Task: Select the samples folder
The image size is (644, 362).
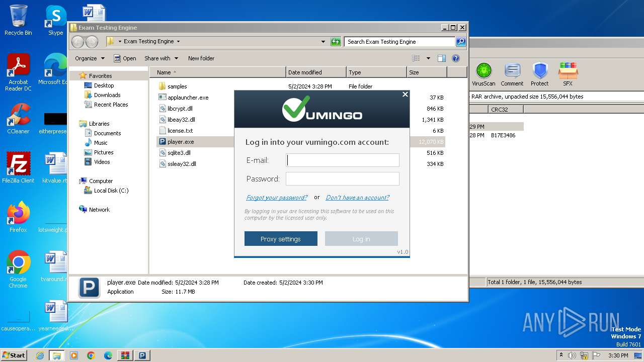Action: (177, 86)
